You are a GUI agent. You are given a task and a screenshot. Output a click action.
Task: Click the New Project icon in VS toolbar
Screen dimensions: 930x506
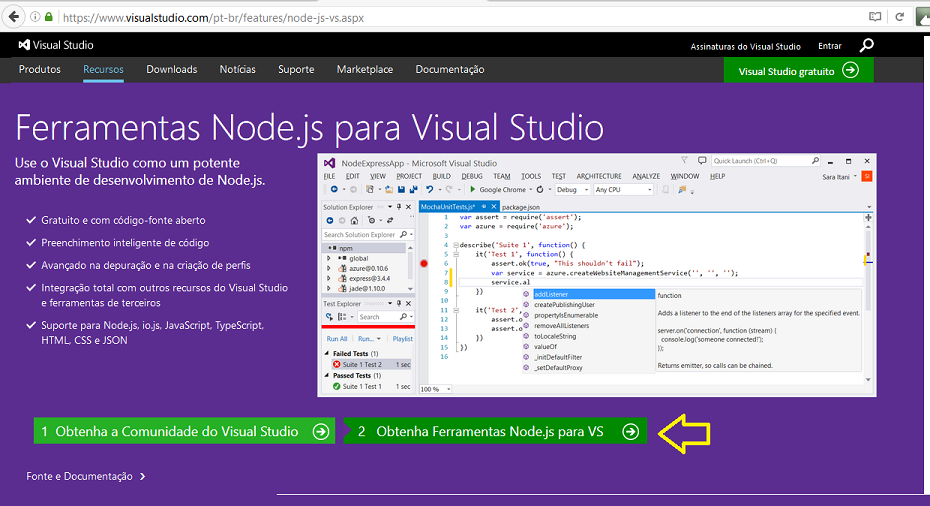coord(370,189)
